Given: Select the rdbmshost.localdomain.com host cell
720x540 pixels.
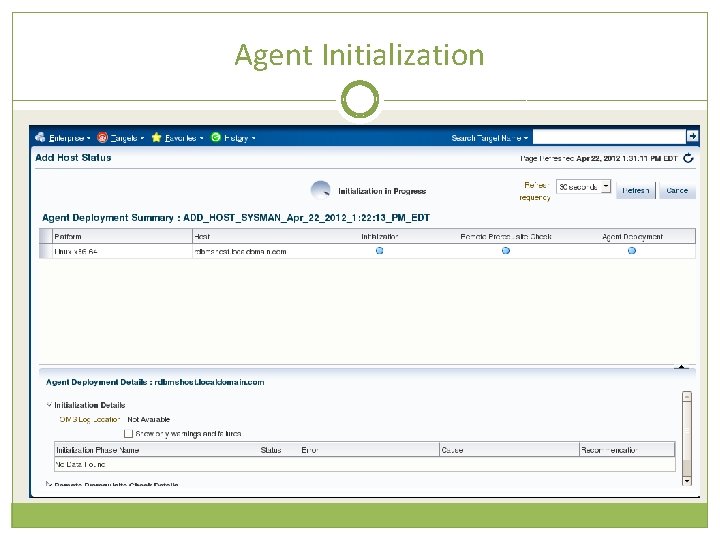Looking at the screenshot, I should coord(241,252).
